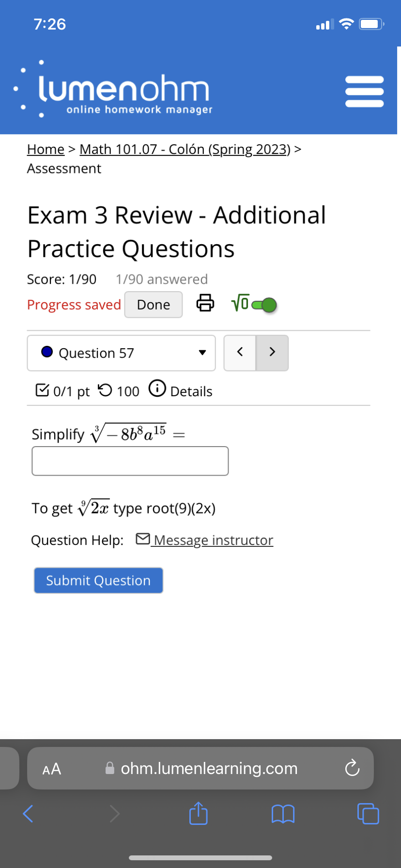This screenshot has width=401, height=868.
Task: Open the share sheet in Safari
Action: 198,814
